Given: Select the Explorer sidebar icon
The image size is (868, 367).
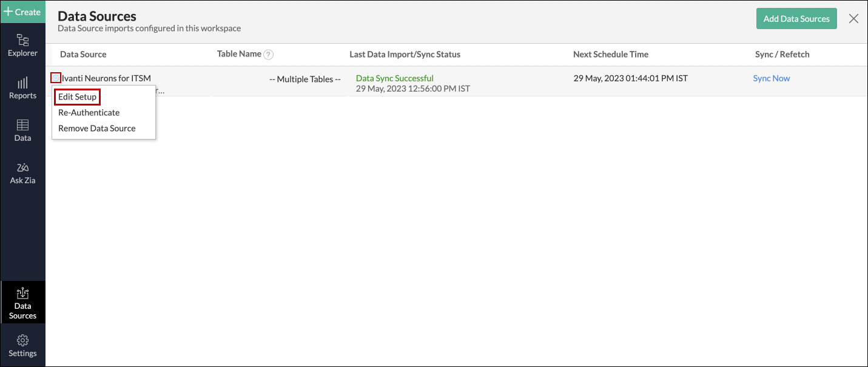Looking at the screenshot, I should pyautogui.click(x=22, y=45).
